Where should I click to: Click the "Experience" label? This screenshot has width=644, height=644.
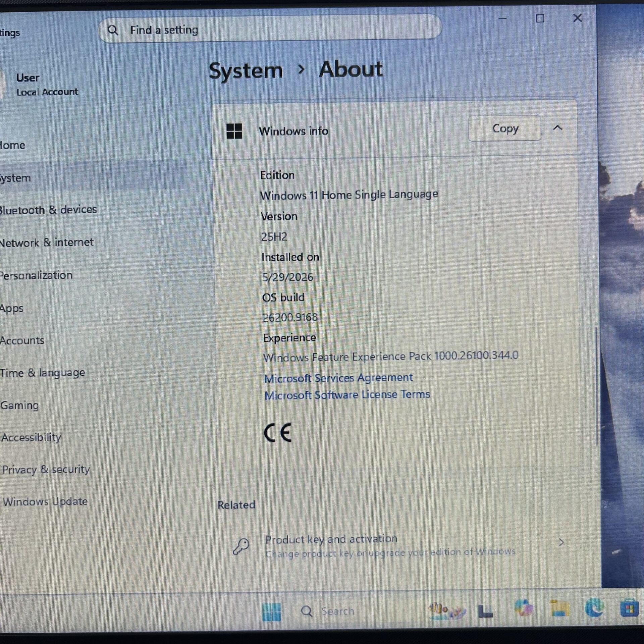(289, 338)
